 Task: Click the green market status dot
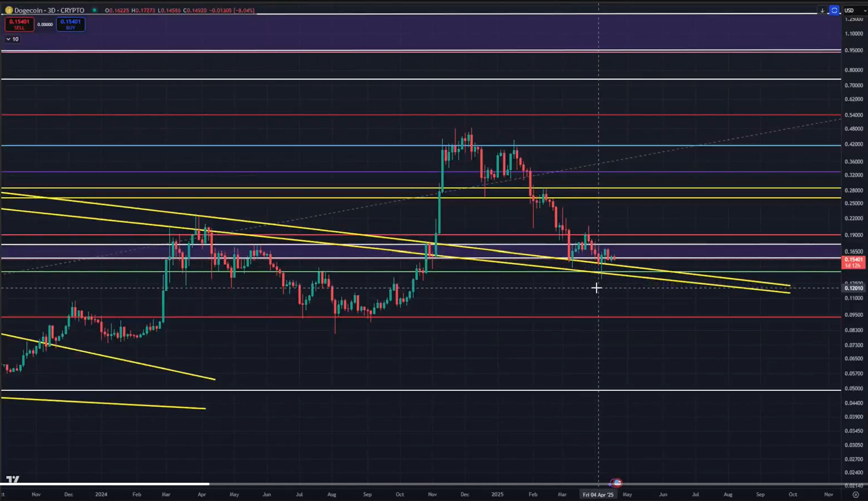(94, 10)
